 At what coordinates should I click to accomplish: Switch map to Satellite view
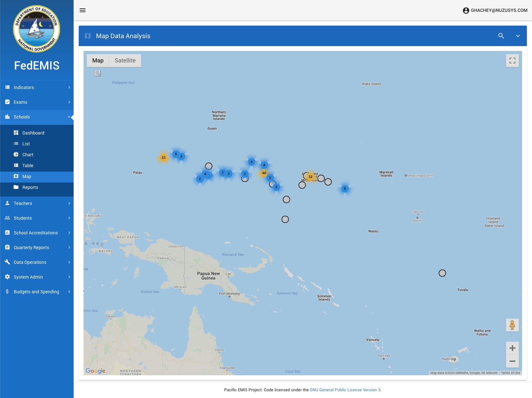(125, 61)
